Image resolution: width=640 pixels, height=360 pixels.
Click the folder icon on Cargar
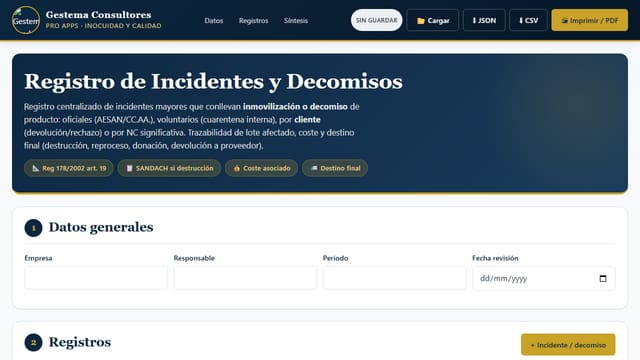(421, 21)
